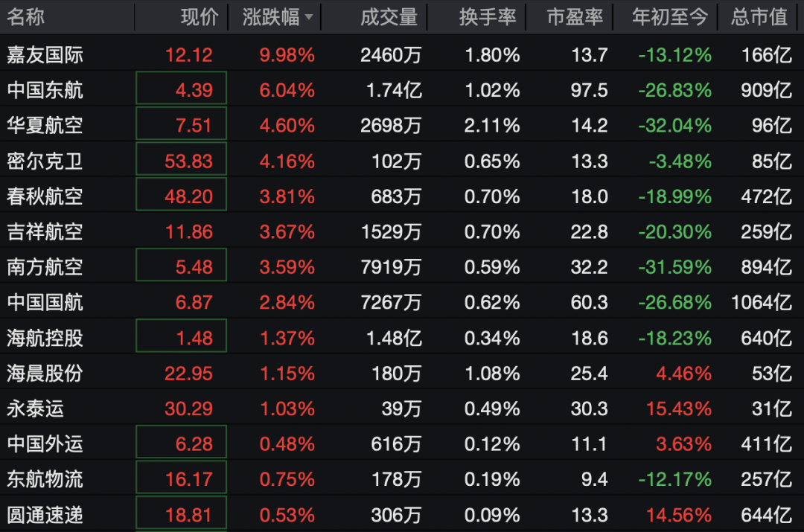The image size is (804, 532).
Task: Click the market cap 644亿
Action: [767, 515]
